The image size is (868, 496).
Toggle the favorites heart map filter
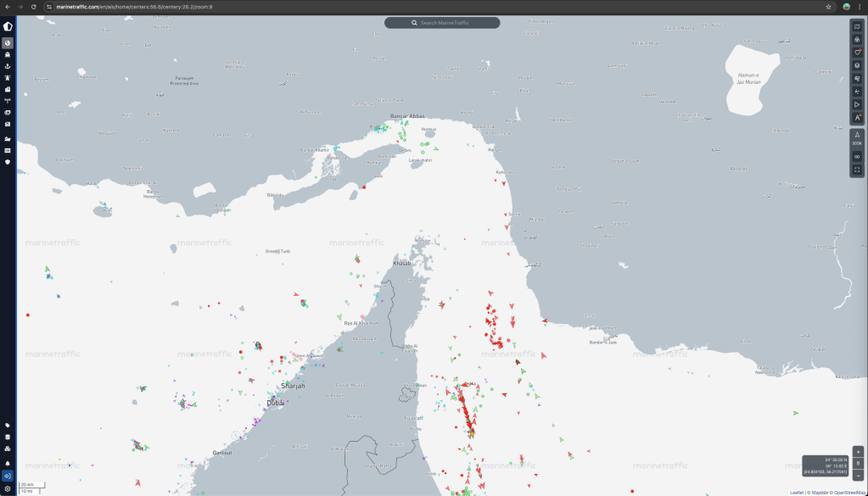click(x=857, y=52)
